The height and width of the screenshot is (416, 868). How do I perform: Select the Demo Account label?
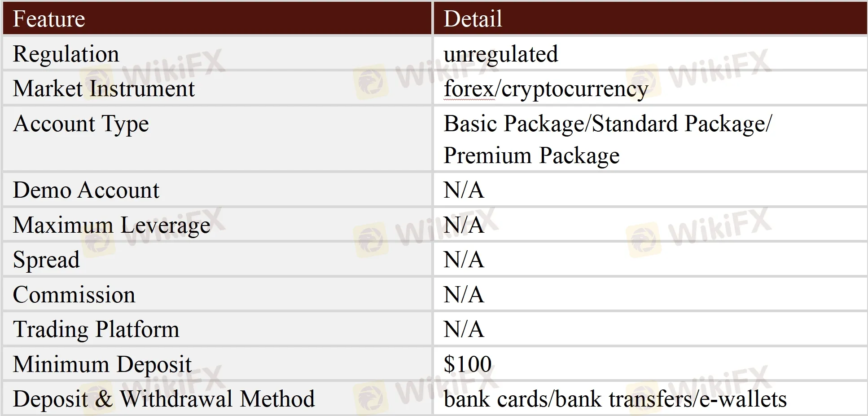click(86, 190)
